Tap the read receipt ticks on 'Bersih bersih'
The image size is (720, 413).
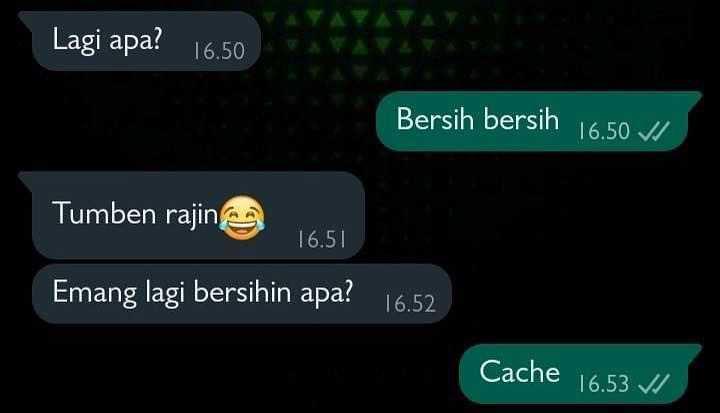pyautogui.click(x=654, y=132)
